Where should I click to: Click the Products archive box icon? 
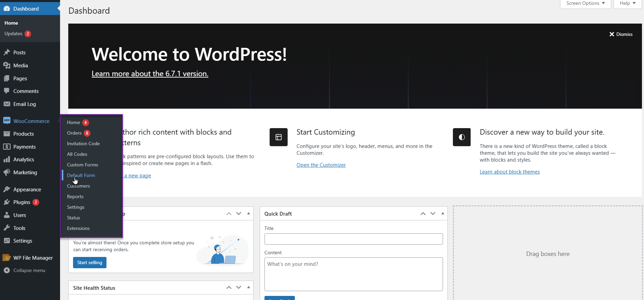click(7, 134)
